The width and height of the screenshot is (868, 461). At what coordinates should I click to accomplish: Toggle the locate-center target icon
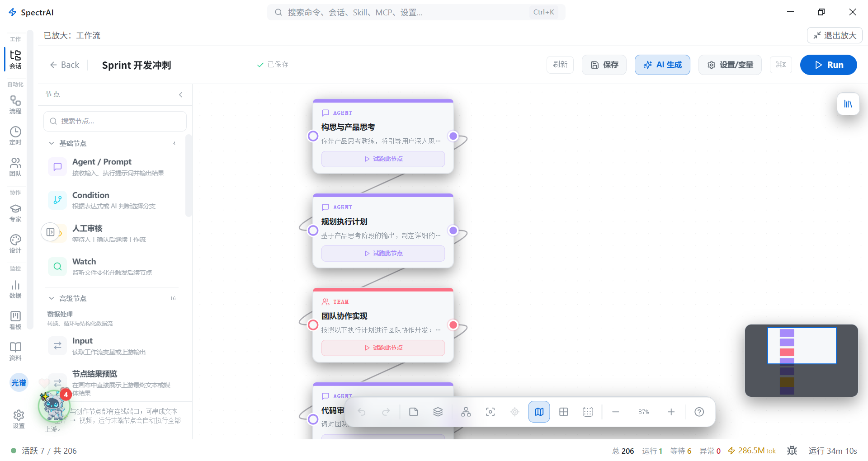[515, 412]
